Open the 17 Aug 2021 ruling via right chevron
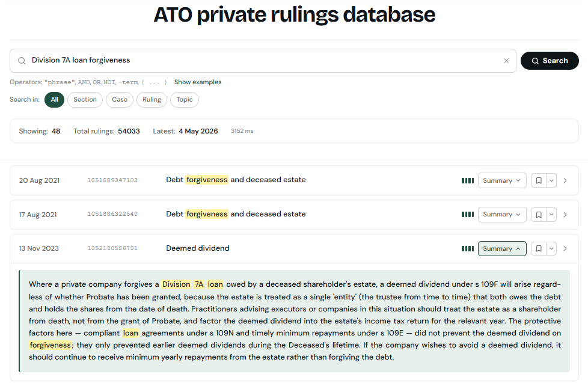The height and width of the screenshot is (383, 588). (x=565, y=215)
